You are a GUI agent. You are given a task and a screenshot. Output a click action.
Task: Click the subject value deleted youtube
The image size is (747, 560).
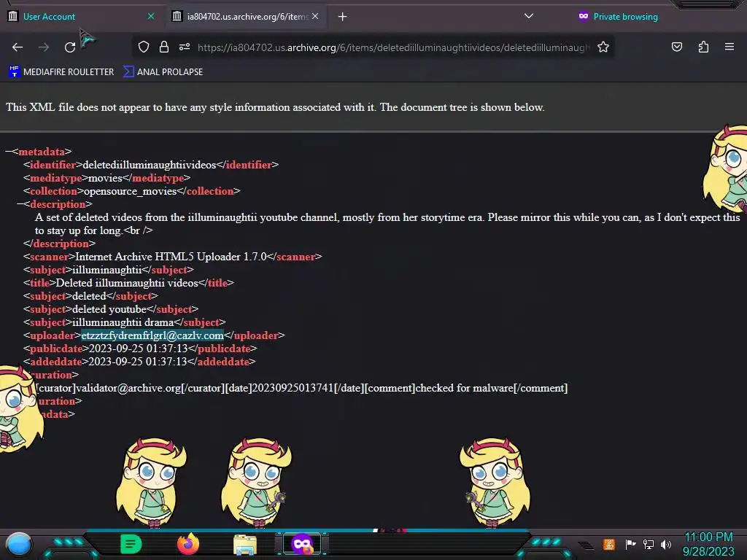click(109, 309)
